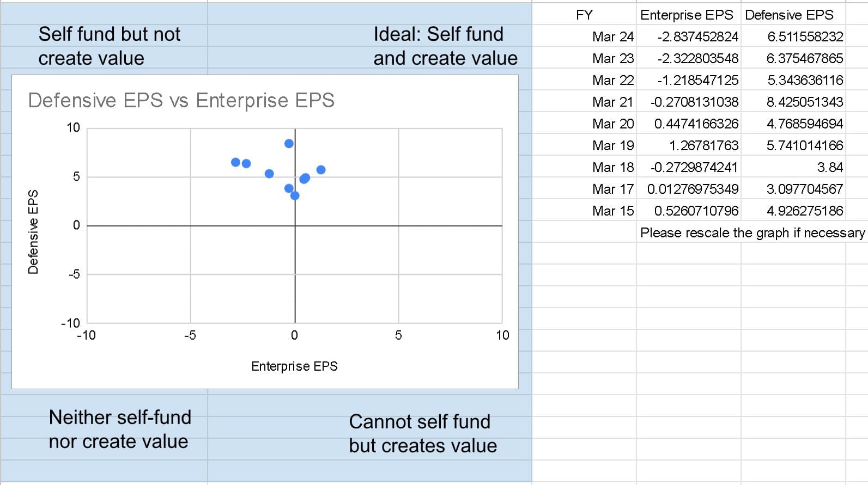This screenshot has height=485, width=868.
Task: Click the 'Please rescale the graph if necessary' note
Action: [x=752, y=233]
